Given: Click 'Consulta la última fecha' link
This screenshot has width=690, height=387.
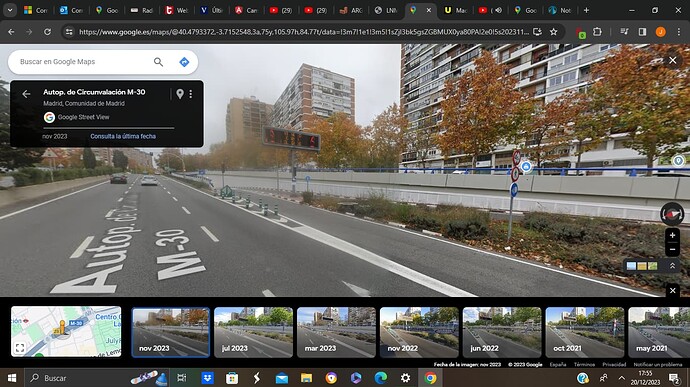Looking at the screenshot, I should tap(123, 136).
